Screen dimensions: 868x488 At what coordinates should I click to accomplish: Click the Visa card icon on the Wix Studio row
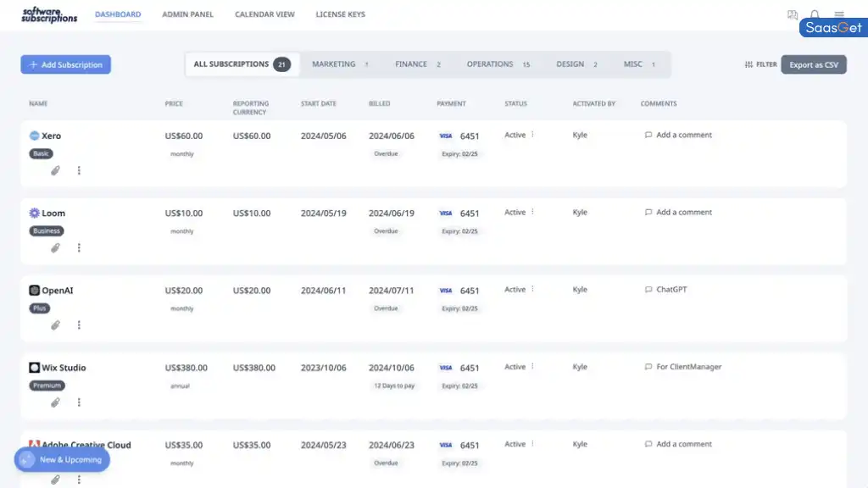445,368
